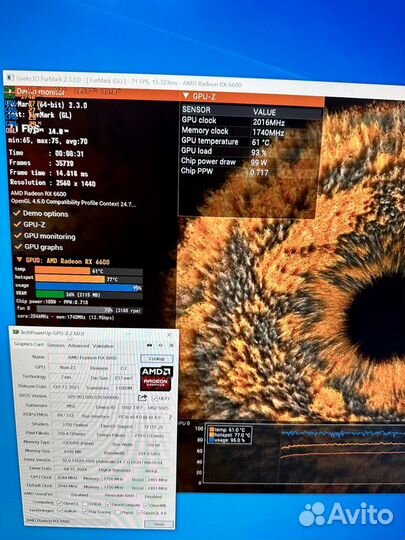The image size is (405, 540).
Task: Click the Memory clock 1740MHz value
Action: click(x=268, y=133)
